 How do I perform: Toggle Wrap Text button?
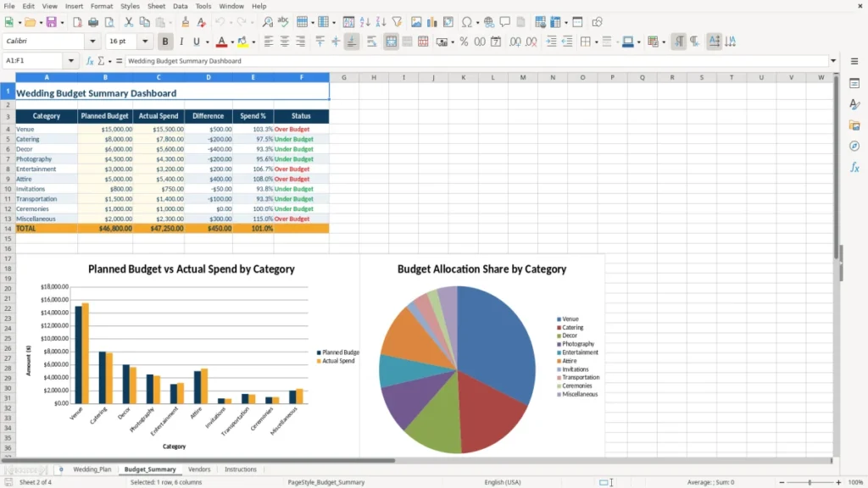tap(372, 42)
